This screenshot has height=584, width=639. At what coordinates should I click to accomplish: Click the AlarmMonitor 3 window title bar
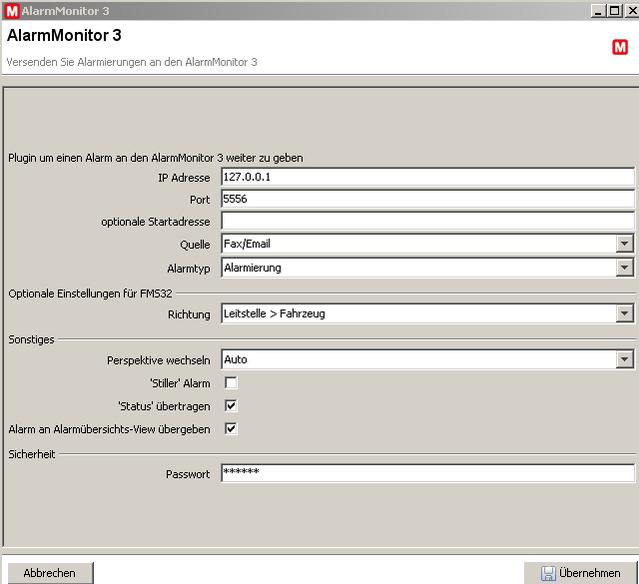tap(300, 10)
